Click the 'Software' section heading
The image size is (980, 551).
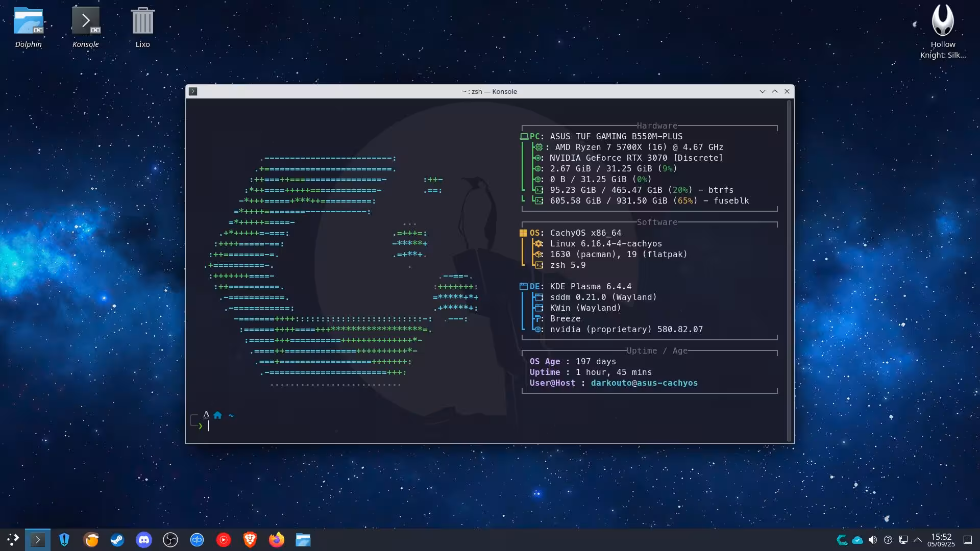(657, 222)
